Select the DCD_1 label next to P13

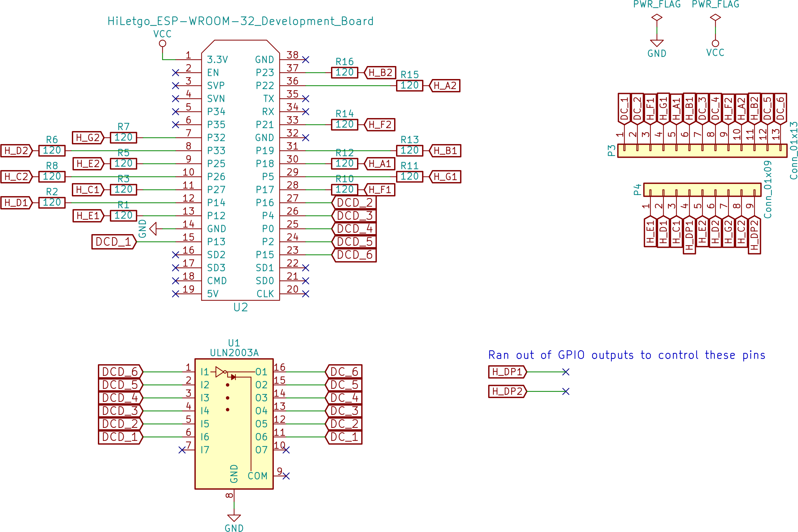coord(114,242)
